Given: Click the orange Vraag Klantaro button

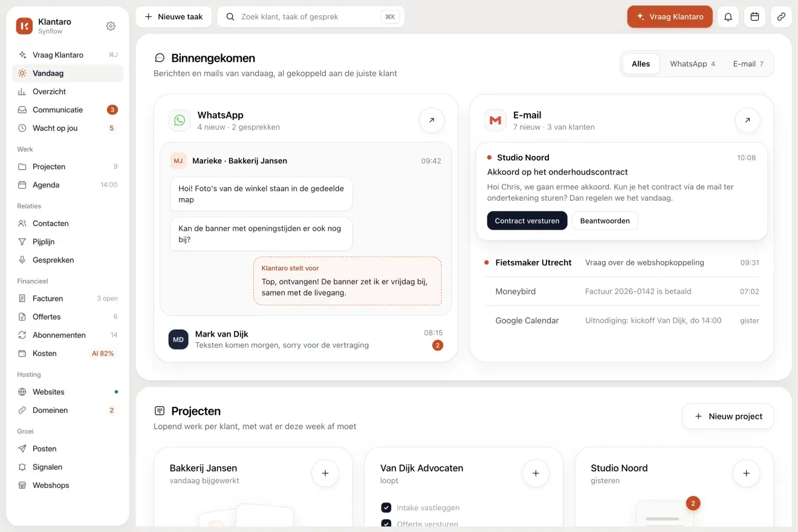Looking at the screenshot, I should (x=670, y=17).
